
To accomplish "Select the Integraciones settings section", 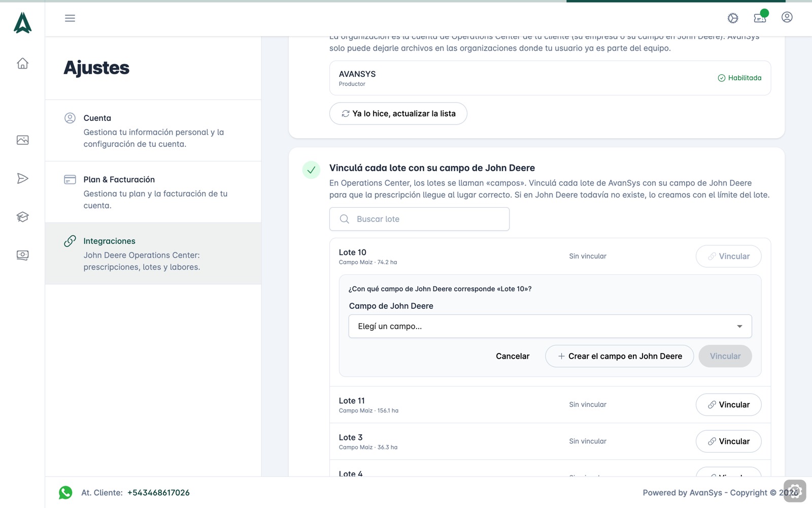I will (153, 253).
